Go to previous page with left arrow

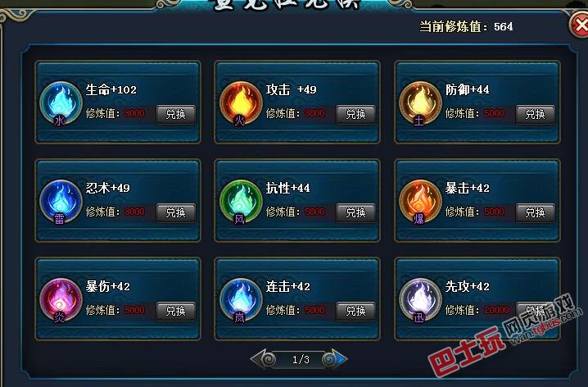263,359
